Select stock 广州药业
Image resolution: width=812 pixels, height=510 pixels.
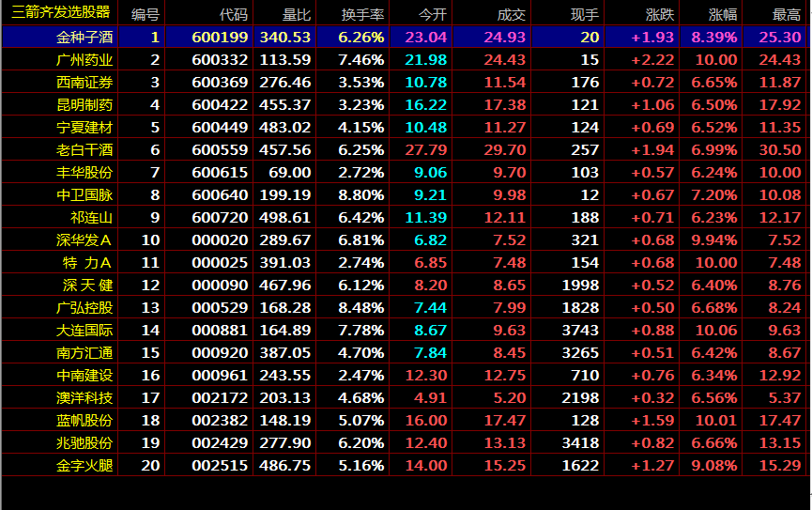[84, 59]
